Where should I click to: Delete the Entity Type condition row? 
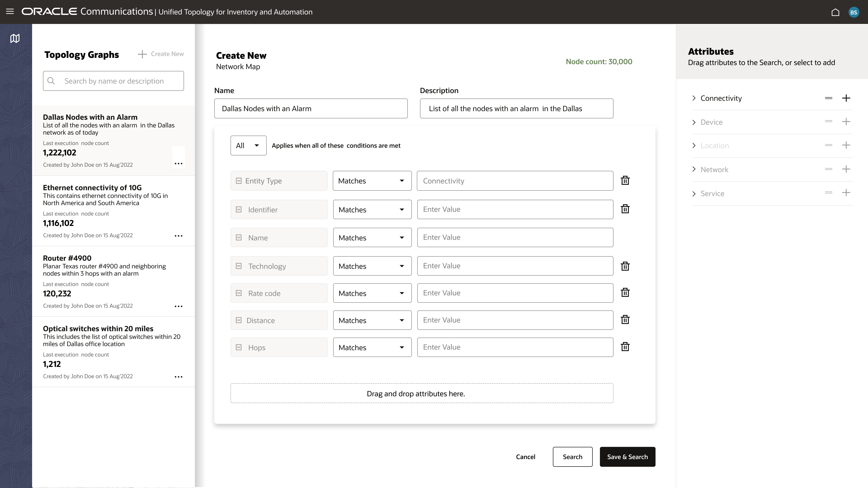pyautogui.click(x=625, y=181)
